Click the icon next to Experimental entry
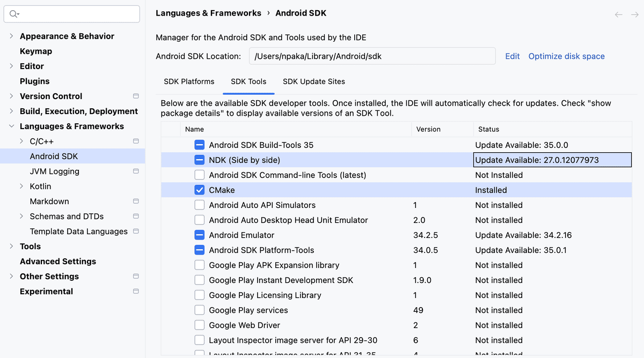 coord(136,291)
